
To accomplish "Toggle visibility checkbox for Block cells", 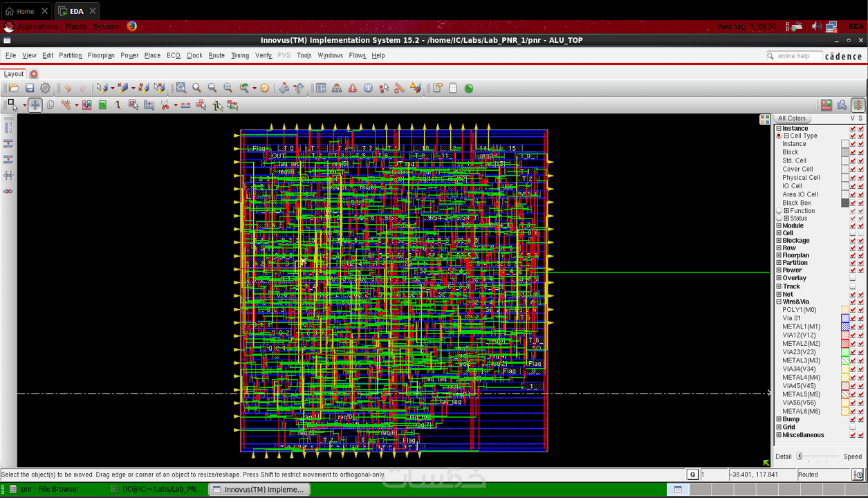I will [x=853, y=152].
